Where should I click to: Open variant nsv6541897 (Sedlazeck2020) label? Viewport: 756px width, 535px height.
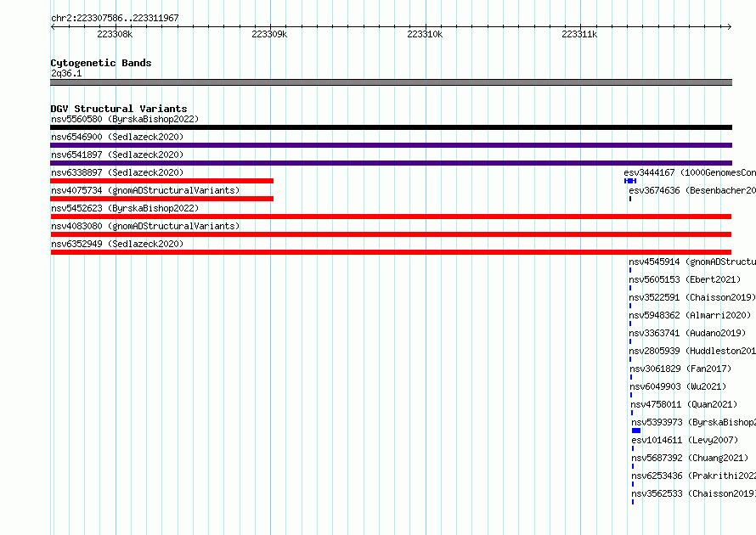click(x=117, y=155)
